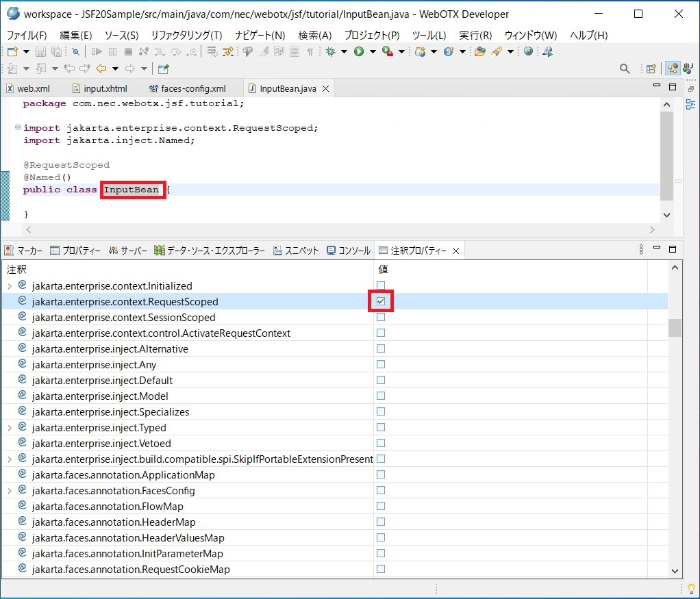Check the jakarta.enterprise.inject.Alternative checkbox
This screenshot has height=599, width=700.
[381, 348]
